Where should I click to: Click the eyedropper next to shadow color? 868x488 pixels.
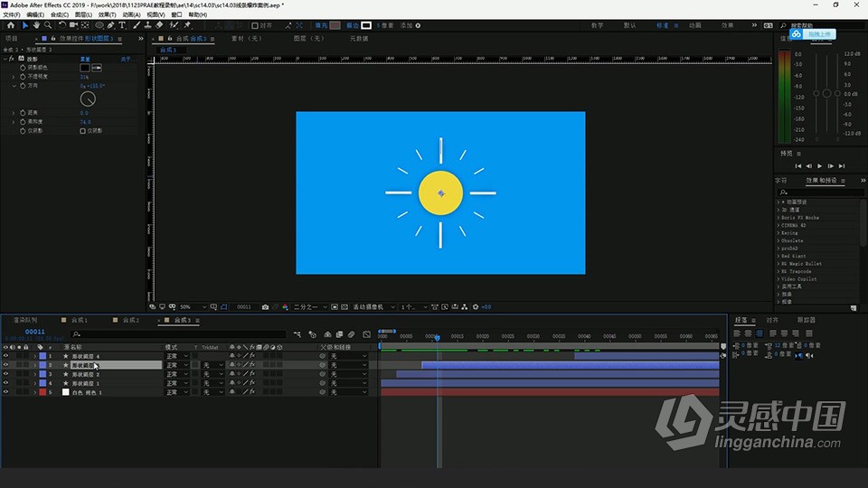point(97,68)
